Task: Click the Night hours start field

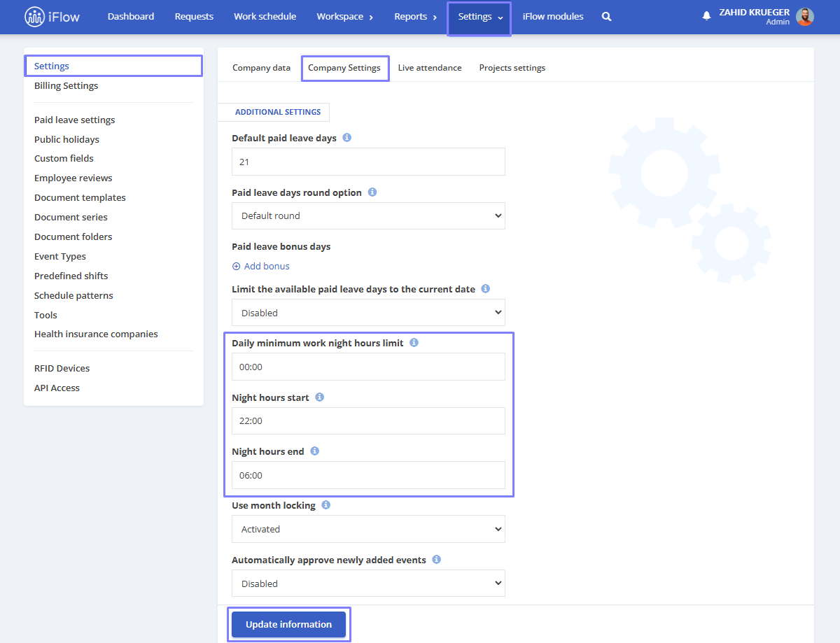Action: click(x=368, y=421)
